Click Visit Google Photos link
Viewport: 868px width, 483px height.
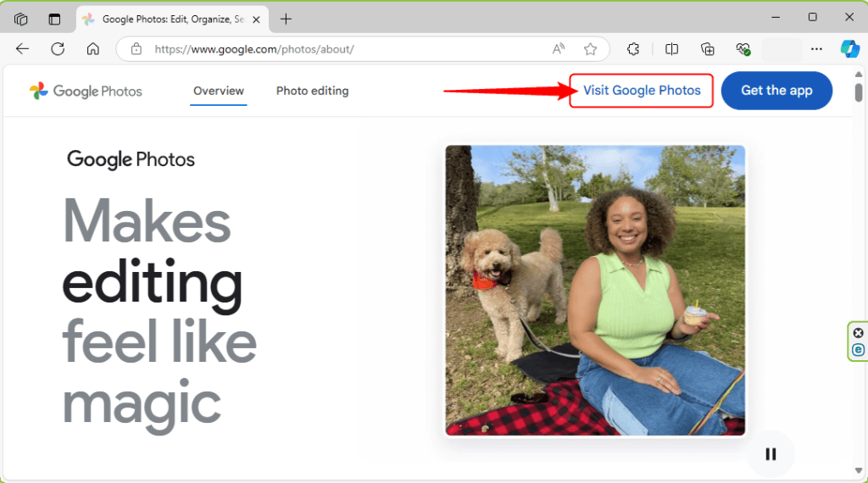[642, 90]
